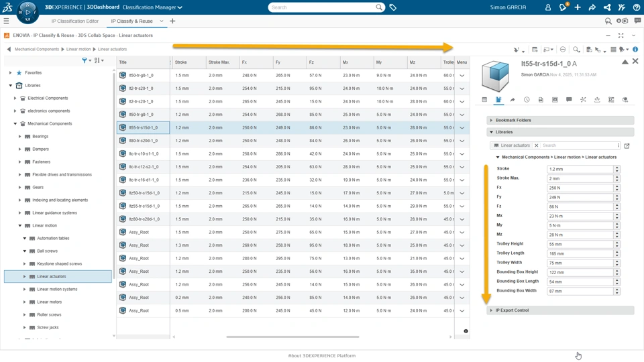This screenshot has height=362, width=644.
Task: Expand the Electrical Components library
Action: pos(15,98)
